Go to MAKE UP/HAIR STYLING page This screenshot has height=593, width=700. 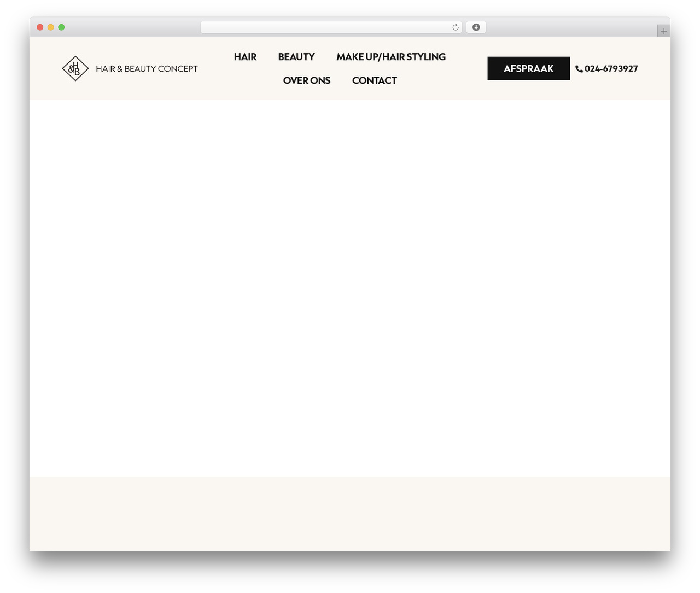(x=391, y=57)
